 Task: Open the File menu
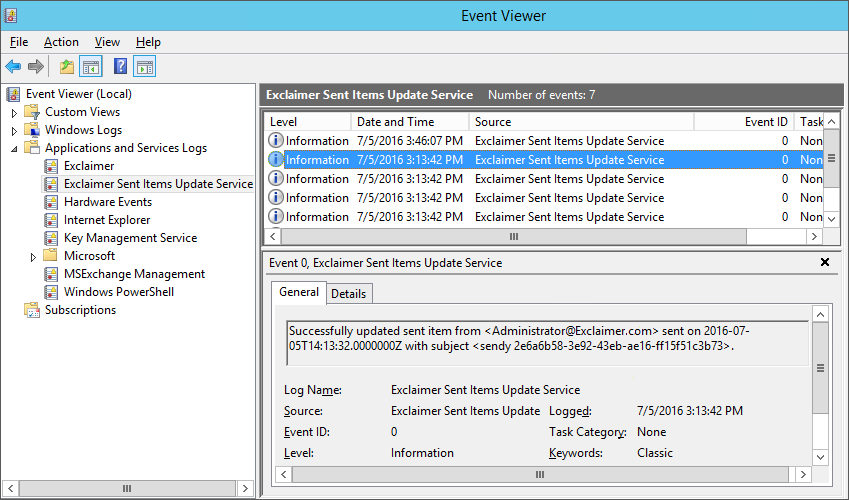[x=19, y=42]
